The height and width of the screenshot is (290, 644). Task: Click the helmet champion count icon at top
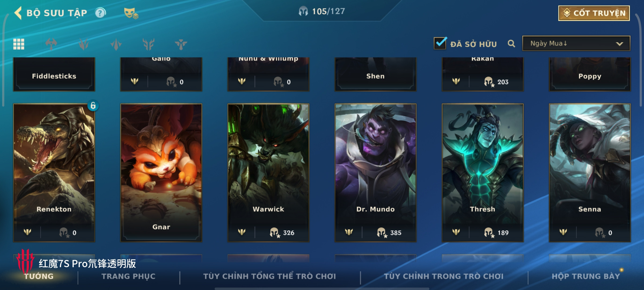coord(303,11)
